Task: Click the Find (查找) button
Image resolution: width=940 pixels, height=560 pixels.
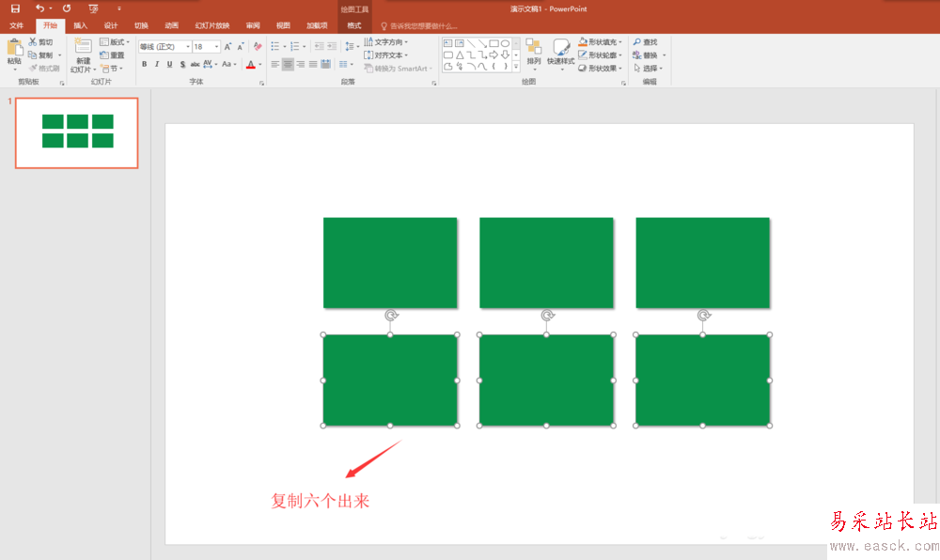Action: (x=646, y=42)
